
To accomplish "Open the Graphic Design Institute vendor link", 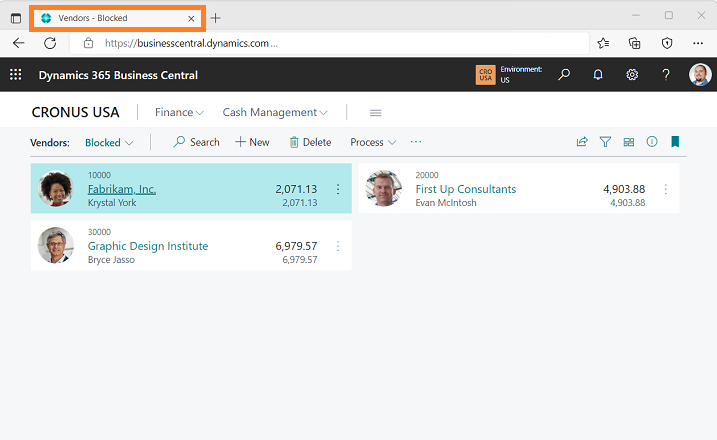I will [148, 246].
